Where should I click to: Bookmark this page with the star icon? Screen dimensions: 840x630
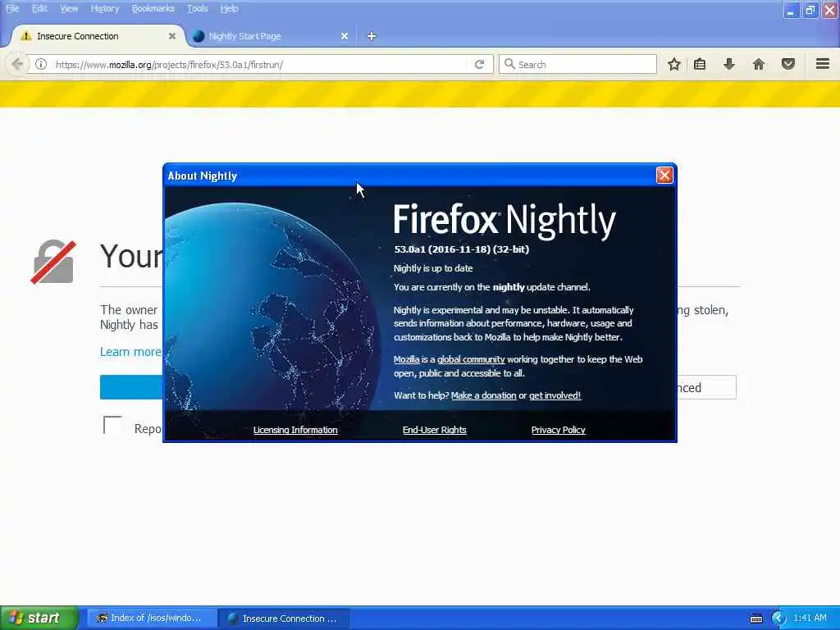[x=674, y=64]
